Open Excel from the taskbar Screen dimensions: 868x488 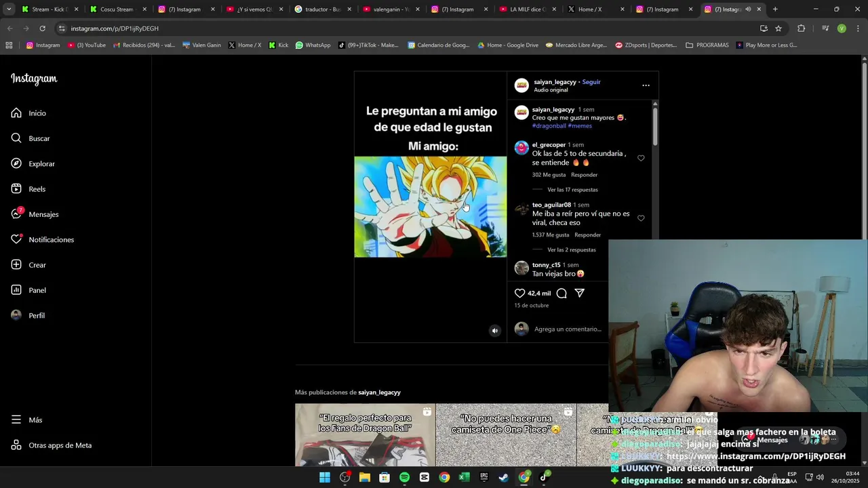[x=464, y=477]
